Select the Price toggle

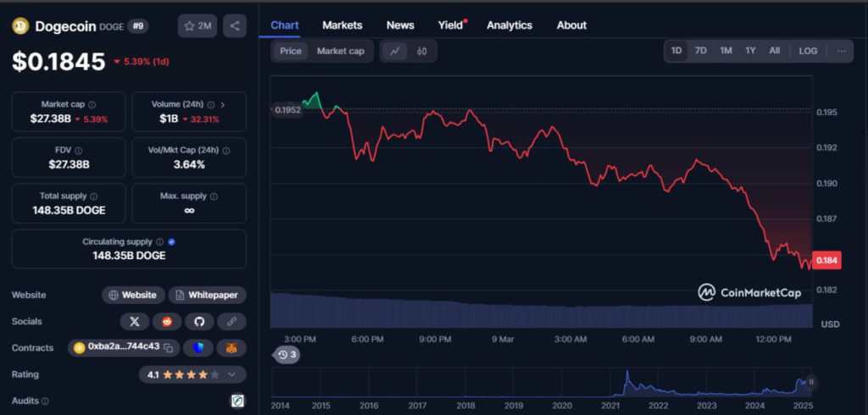291,51
